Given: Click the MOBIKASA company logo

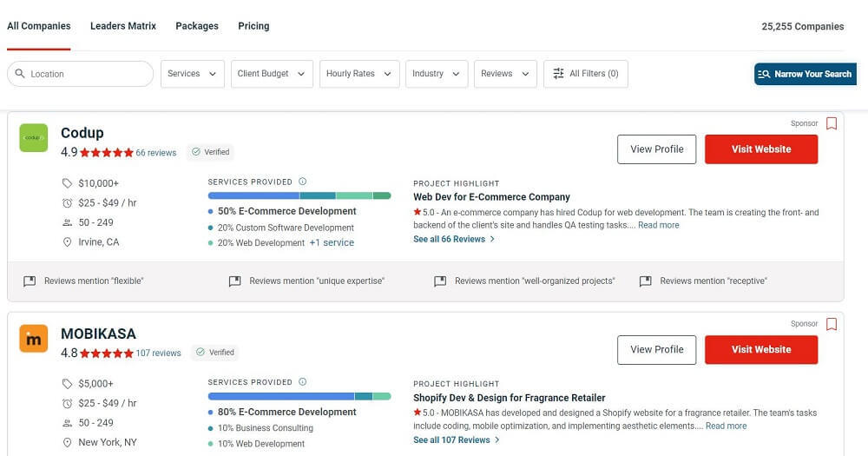Looking at the screenshot, I should [x=33, y=339].
